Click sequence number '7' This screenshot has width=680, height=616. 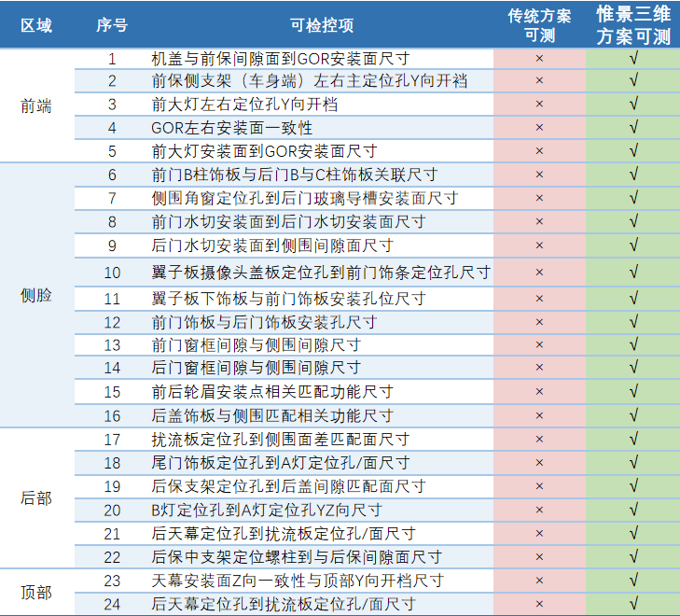pos(112,198)
